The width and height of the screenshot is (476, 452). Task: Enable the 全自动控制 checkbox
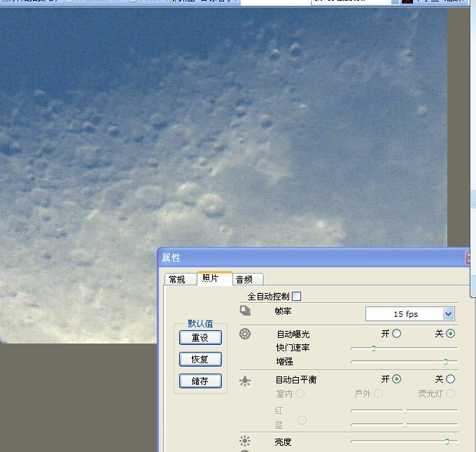click(297, 297)
